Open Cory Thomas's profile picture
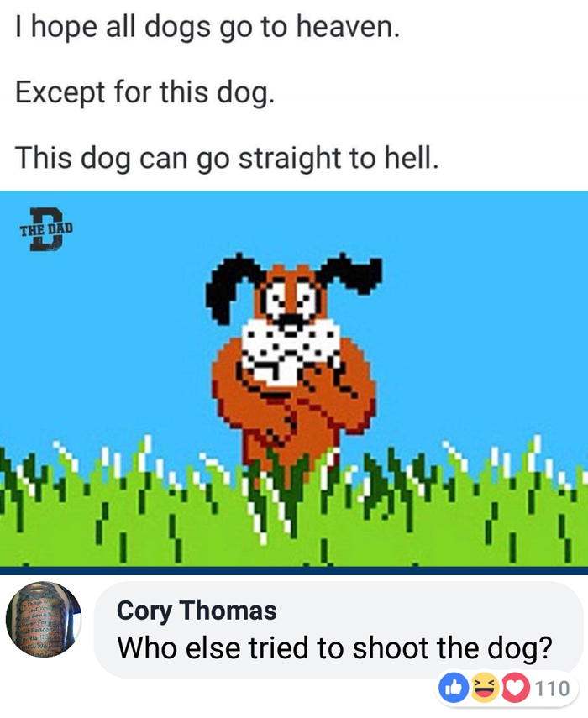This screenshot has height=718, width=588. click(43, 620)
